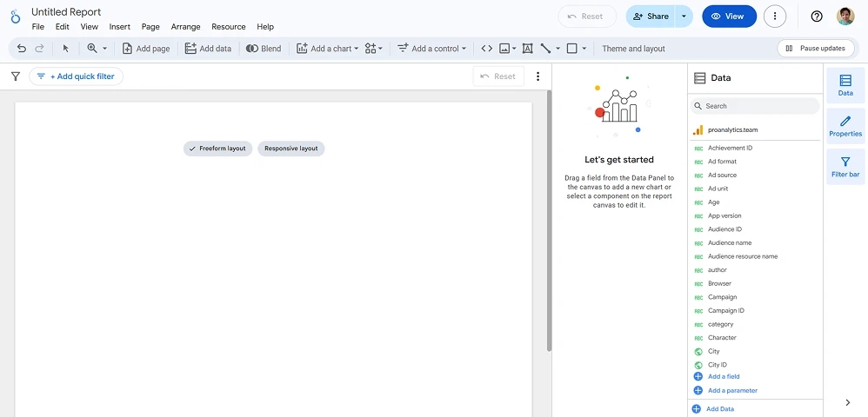
Task: Click the redo arrow icon
Action: pyautogui.click(x=39, y=49)
